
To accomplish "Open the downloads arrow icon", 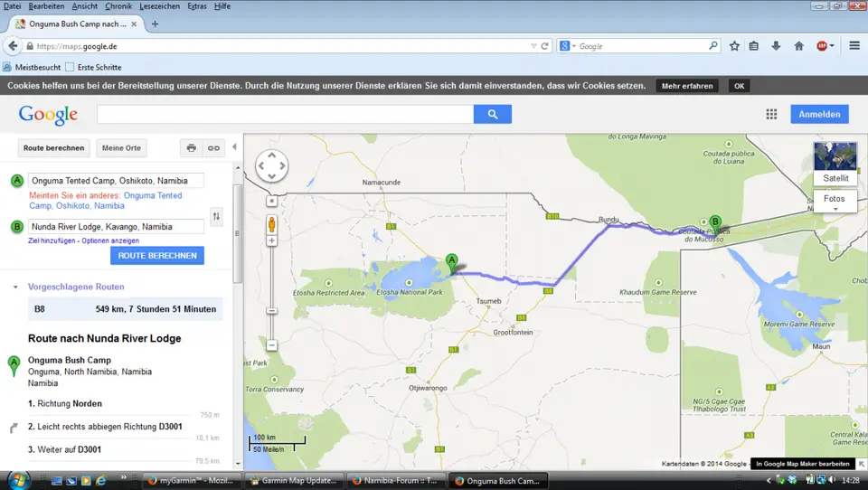I will pyautogui.click(x=776, y=46).
